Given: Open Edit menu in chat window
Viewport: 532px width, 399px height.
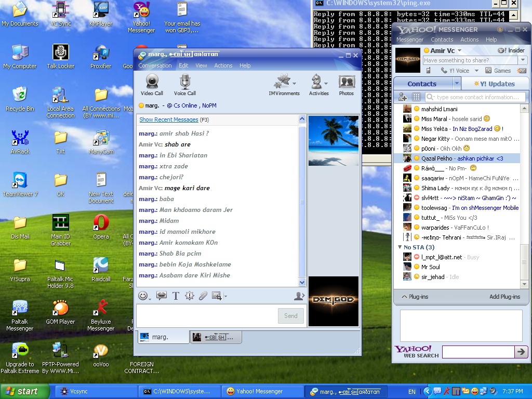Looking at the screenshot, I should click(x=183, y=65).
